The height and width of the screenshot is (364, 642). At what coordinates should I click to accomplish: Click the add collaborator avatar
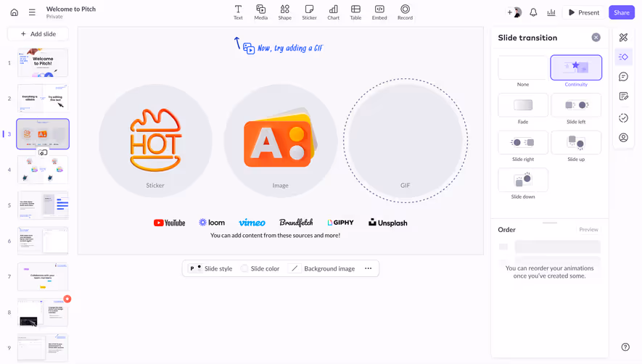tap(514, 12)
